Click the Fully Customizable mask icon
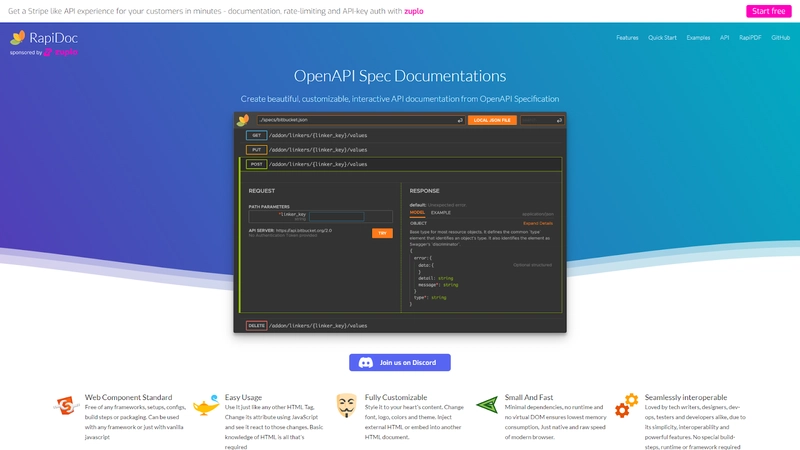 [x=346, y=406]
